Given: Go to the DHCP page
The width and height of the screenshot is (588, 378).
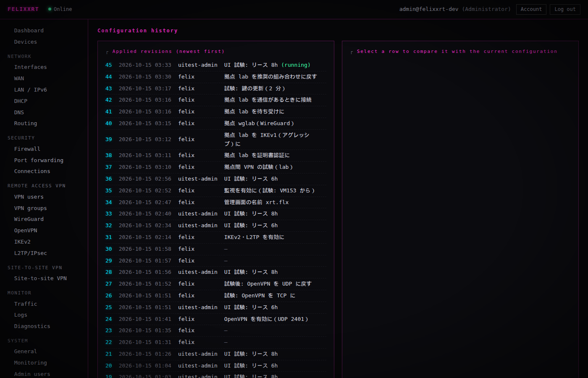Looking at the screenshot, I should coord(21,101).
